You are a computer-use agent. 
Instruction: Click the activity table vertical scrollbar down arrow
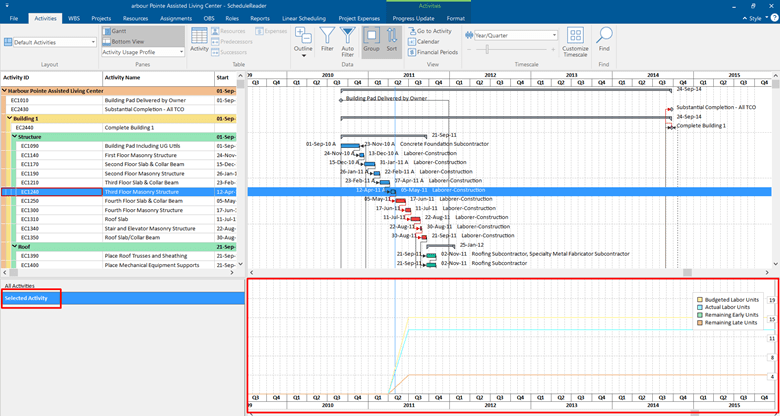241,264
